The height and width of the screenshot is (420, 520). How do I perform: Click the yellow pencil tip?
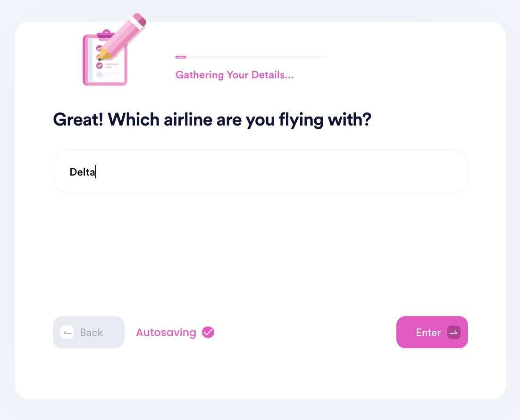tap(103, 55)
